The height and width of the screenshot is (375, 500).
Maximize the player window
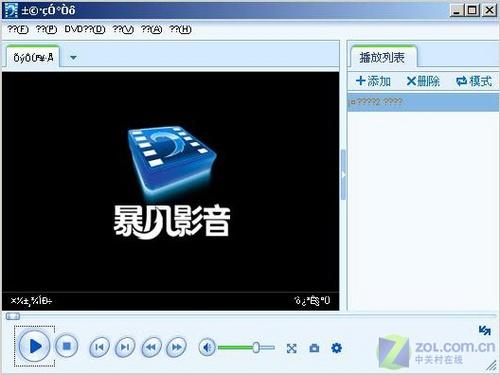pos(472,11)
